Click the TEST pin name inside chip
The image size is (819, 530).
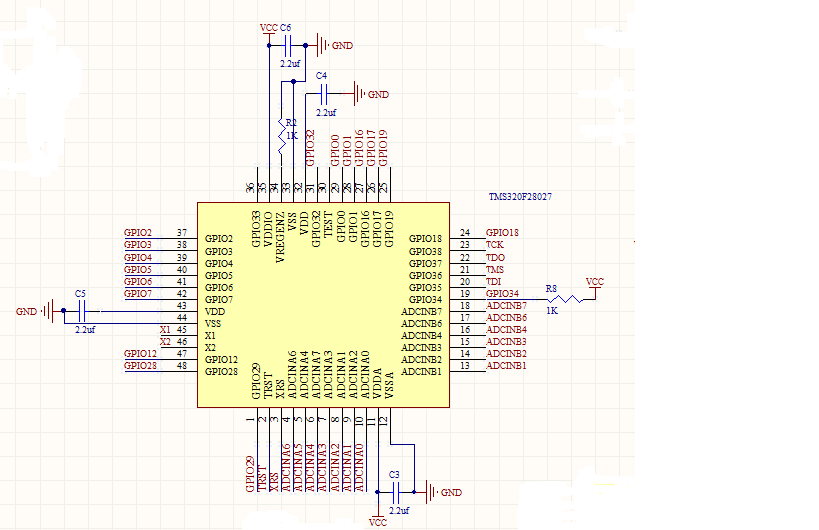[x=328, y=224]
